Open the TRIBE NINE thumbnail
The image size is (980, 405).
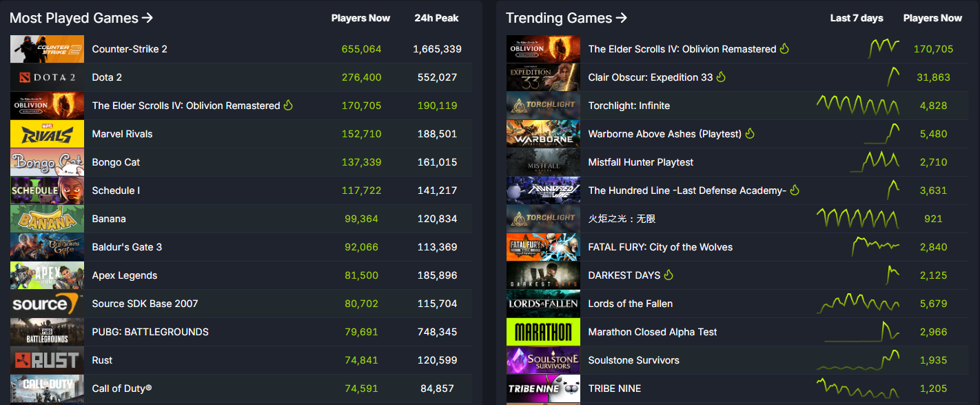tap(543, 388)
